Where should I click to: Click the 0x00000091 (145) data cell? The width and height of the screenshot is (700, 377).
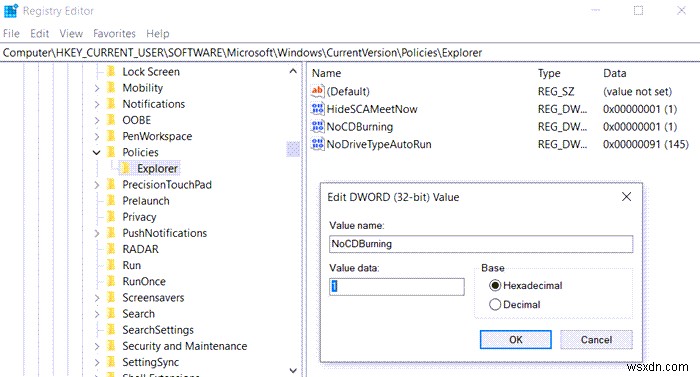click(x=646, y=144)
